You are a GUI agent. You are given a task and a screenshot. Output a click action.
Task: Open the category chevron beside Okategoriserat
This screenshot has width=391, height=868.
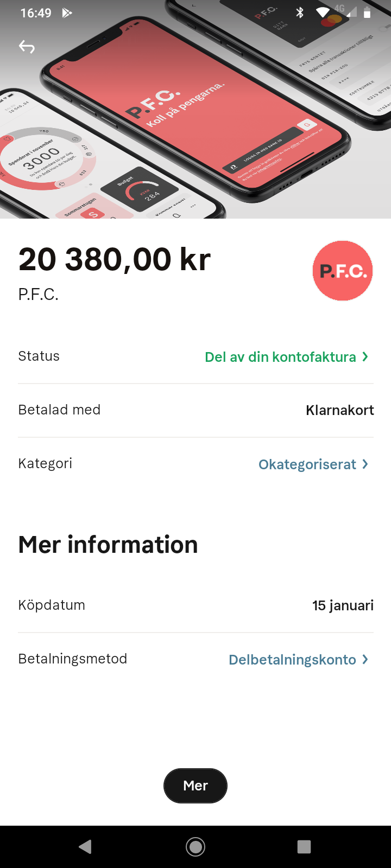[365, 464]
